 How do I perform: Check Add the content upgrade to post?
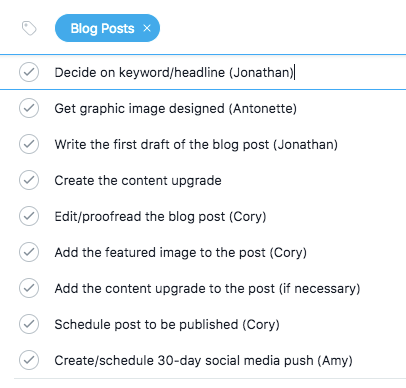tap(29, 288)
